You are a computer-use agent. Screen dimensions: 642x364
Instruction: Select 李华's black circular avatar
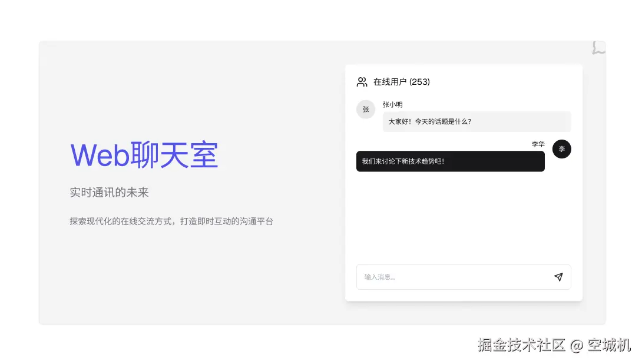(561, 149)
